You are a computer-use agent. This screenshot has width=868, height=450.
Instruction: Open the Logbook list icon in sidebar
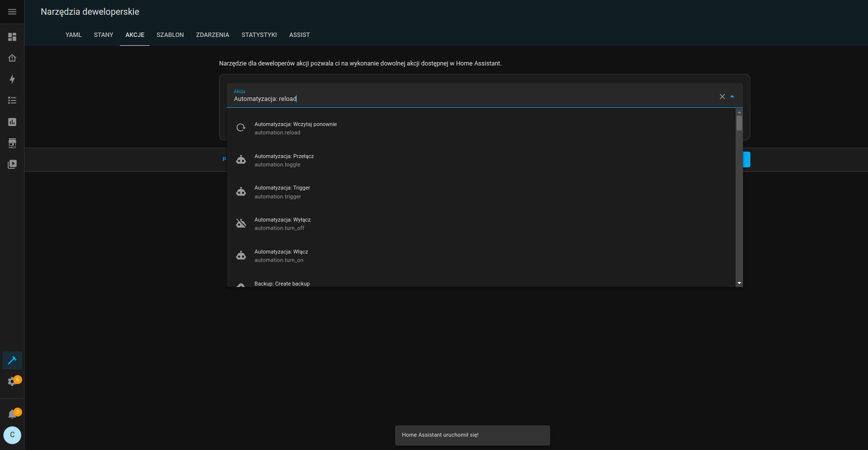tap(12, 100)
